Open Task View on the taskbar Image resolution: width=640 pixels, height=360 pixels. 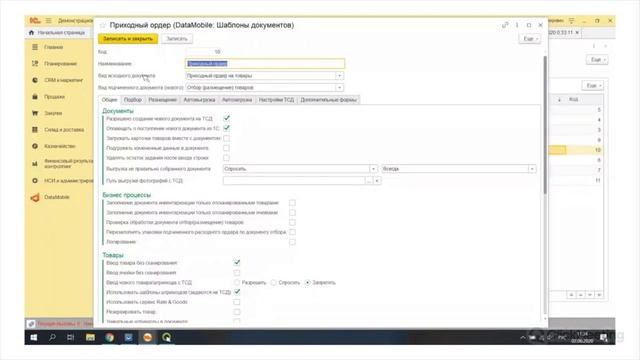[71, 337]
